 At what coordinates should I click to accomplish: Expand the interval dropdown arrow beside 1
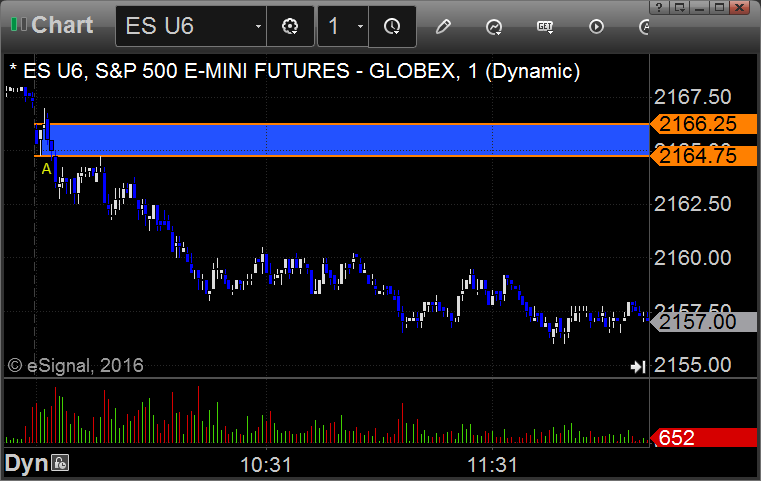(x=360, y=27)
